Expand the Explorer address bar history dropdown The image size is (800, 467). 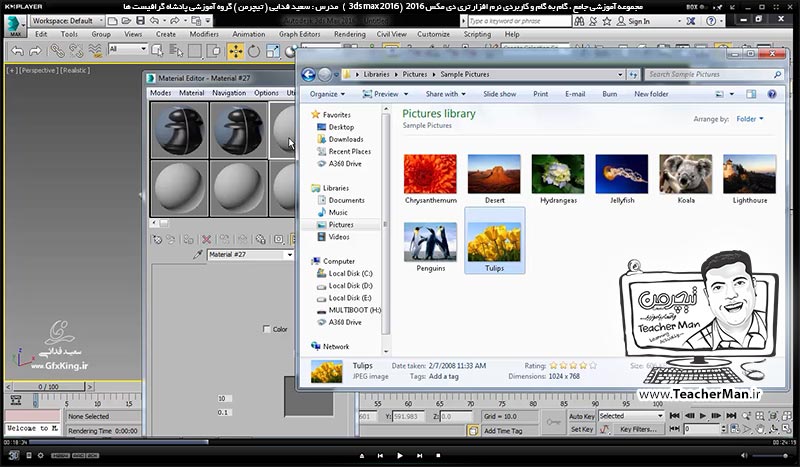[x=620, y=75]
